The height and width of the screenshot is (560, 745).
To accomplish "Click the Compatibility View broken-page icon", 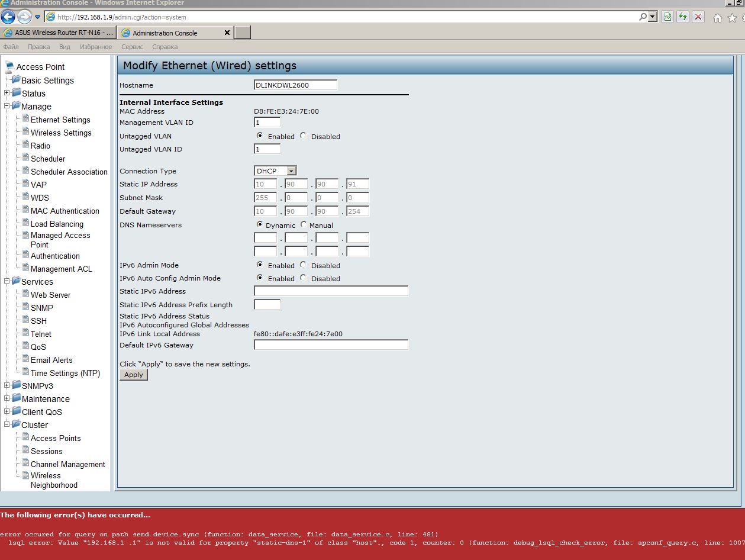I will [667, 17].
